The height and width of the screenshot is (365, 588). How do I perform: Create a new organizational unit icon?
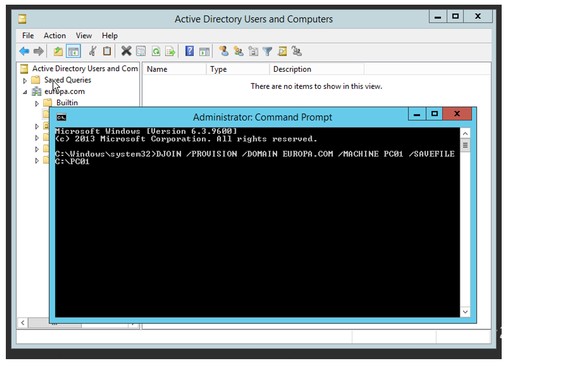(253, 51)
